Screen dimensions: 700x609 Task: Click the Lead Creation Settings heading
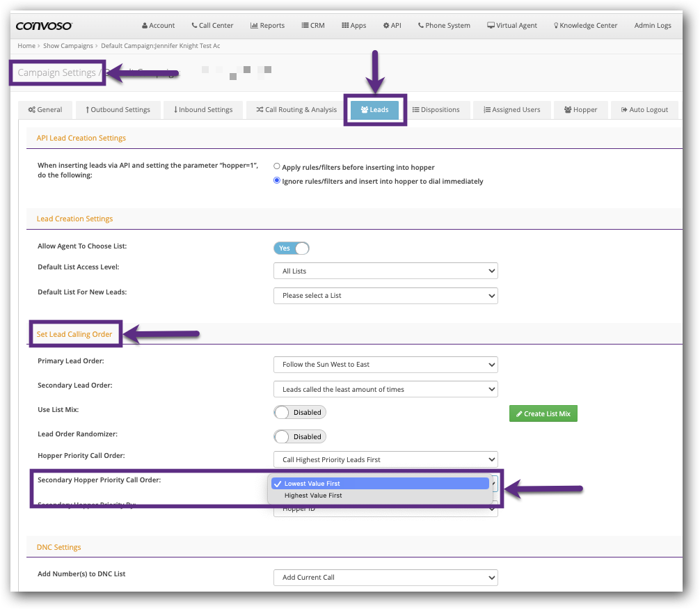(x=74, y=219)
